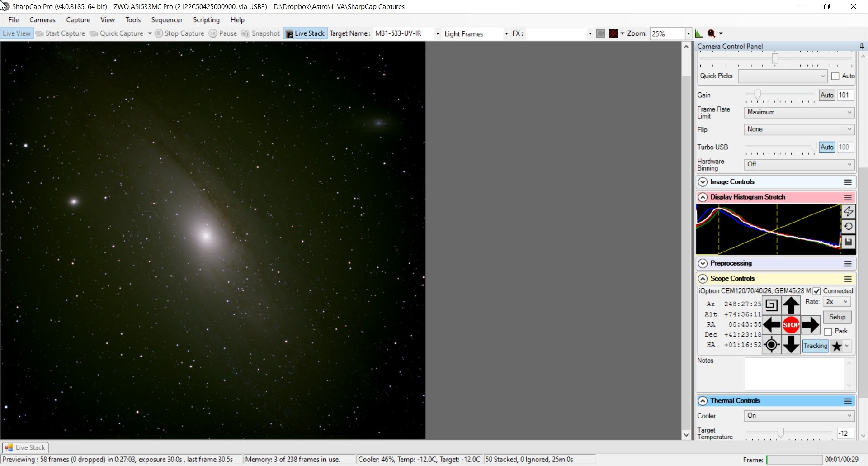The height and width of the screenshot is (466, 868).
Task: Open the Preprocessing hamburger menu
Action: [848, 263]
